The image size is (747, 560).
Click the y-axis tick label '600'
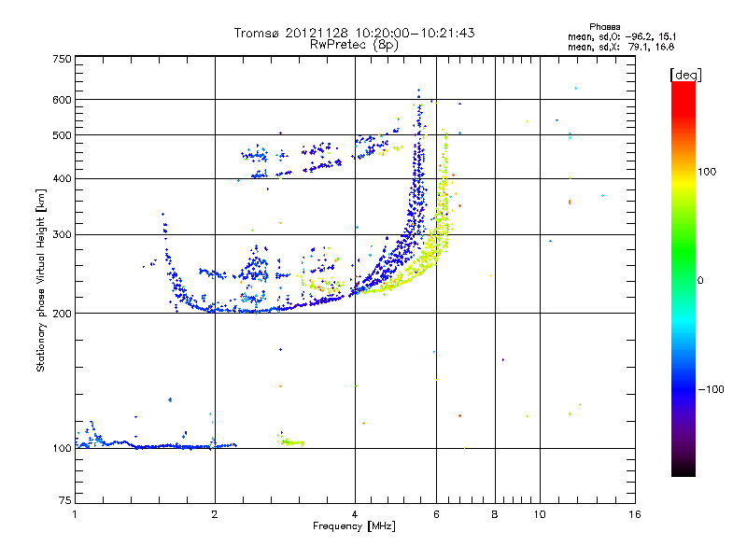[62, 100]
